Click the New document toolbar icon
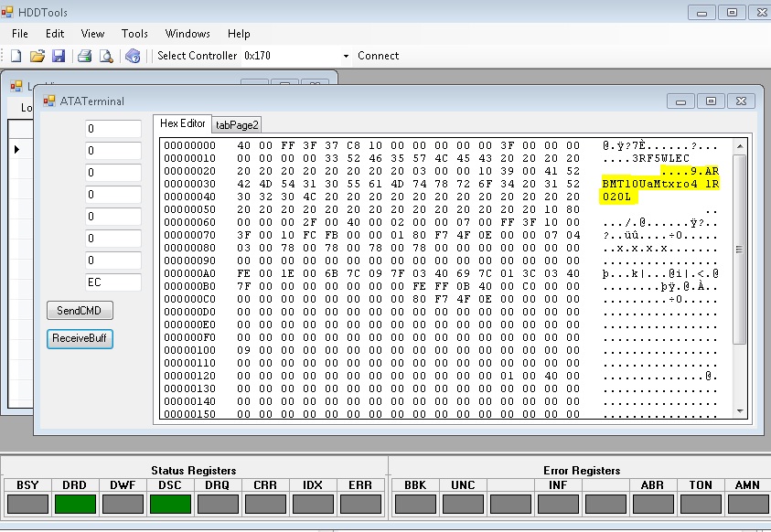This screenshot has width=771, height=532. pos(16,56)
